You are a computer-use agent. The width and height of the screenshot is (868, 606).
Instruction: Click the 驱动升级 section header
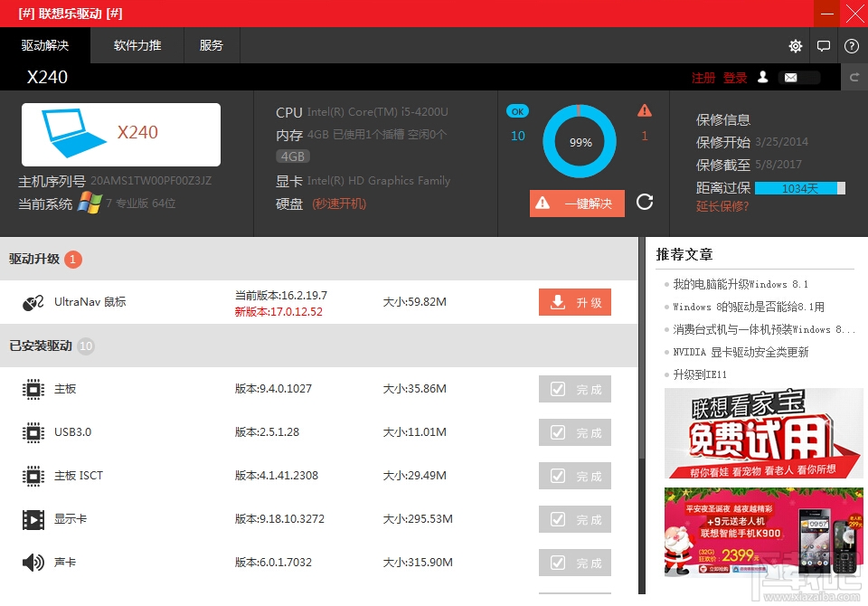click(x=319, y=259)
